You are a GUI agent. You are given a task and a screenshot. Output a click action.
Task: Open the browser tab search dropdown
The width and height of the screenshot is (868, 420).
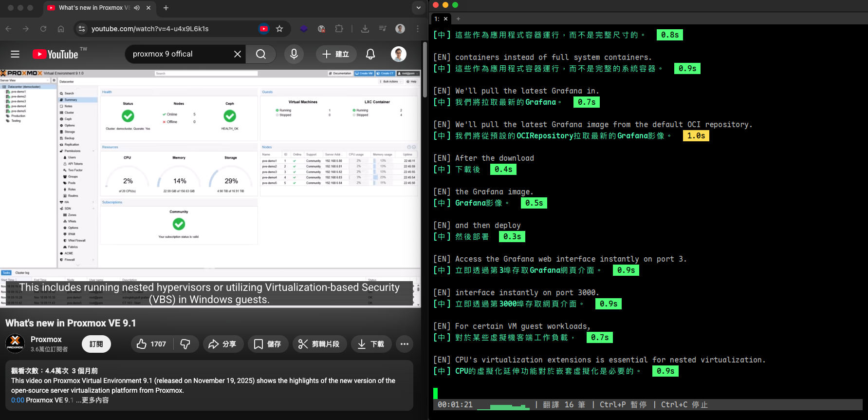coord(418,8)
